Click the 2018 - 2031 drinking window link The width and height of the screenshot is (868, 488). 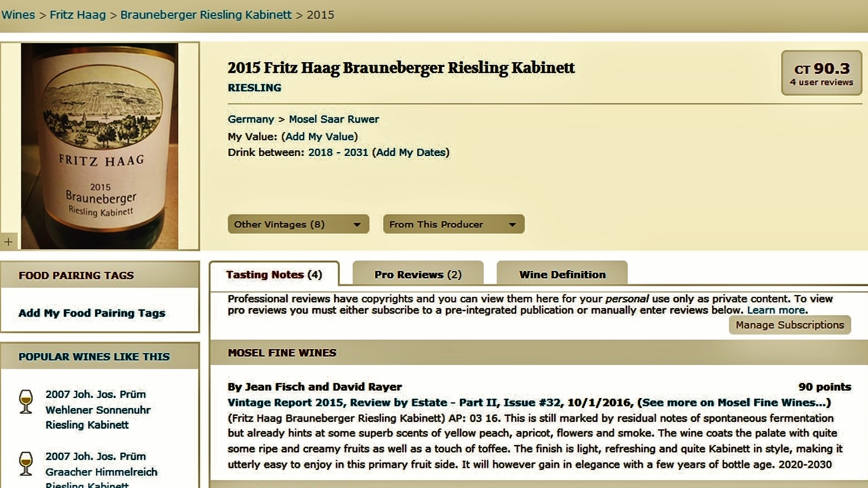(x=338, y=152)
